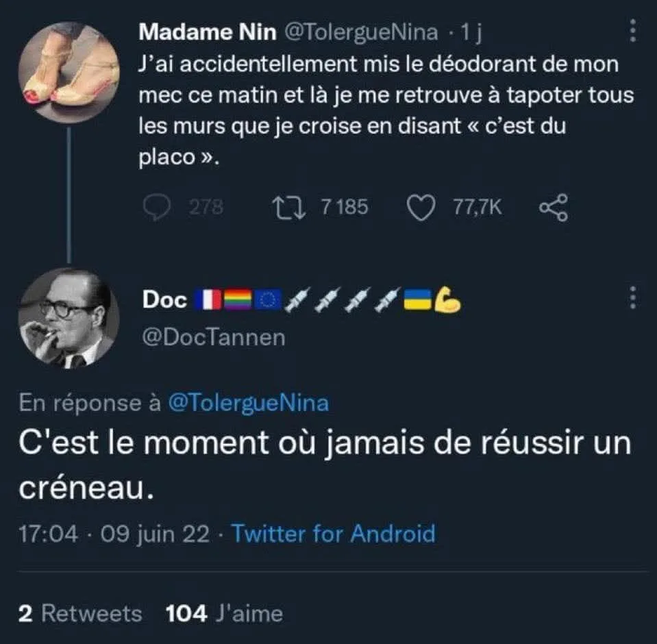
Task: Retweet Madame Nin's tweet via arrows icon
Action: 288,208
